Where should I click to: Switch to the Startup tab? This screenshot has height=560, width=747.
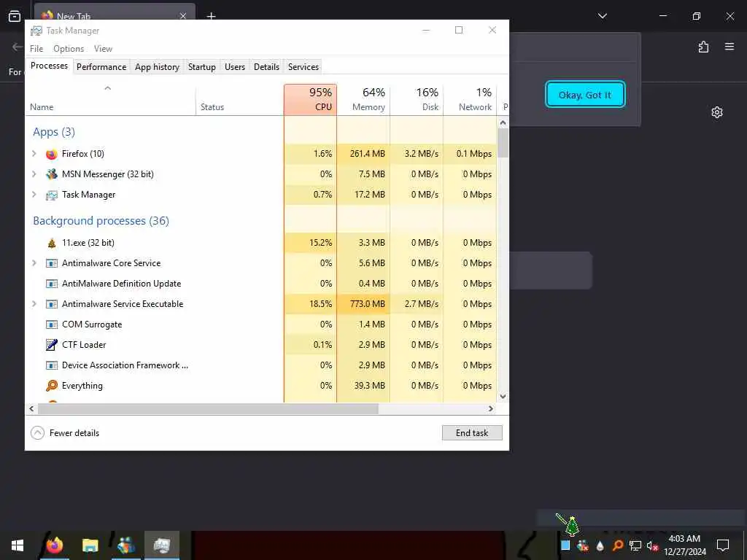(x=202, y=67)
